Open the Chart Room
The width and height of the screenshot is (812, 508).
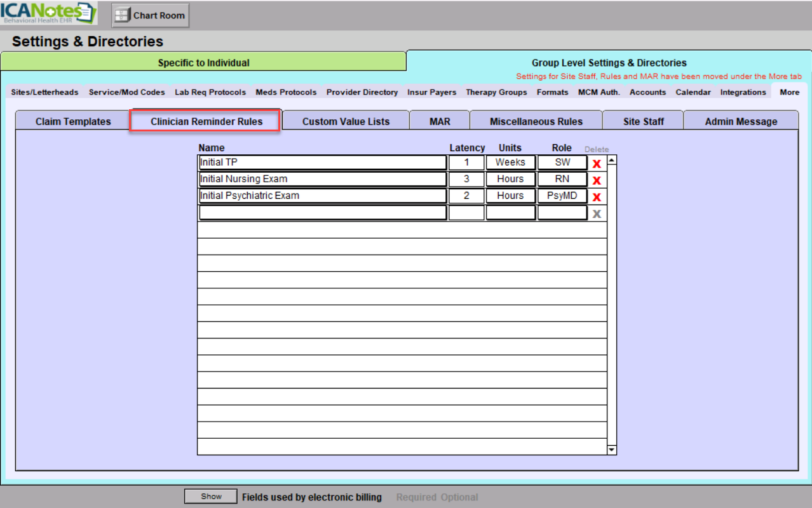(151, 16)
